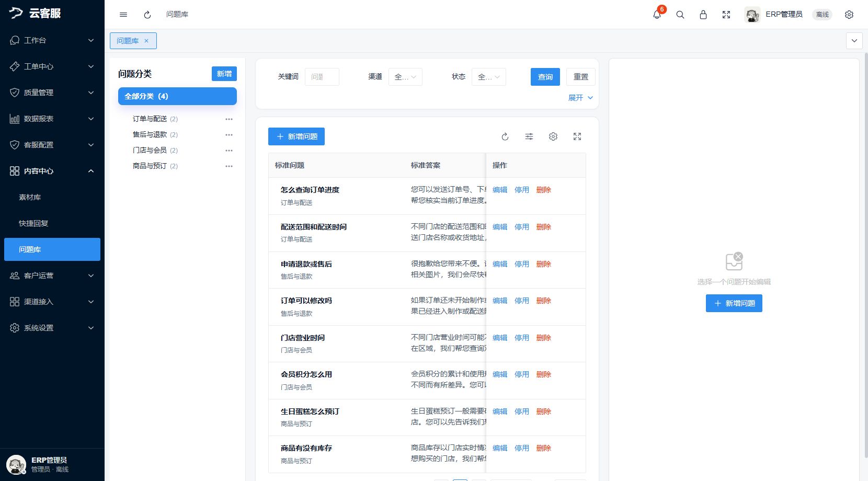The width and height of the screenshot is (868, 481).
Task: Expand the 数据报表 sidebar menu
Action: point(52,119)
